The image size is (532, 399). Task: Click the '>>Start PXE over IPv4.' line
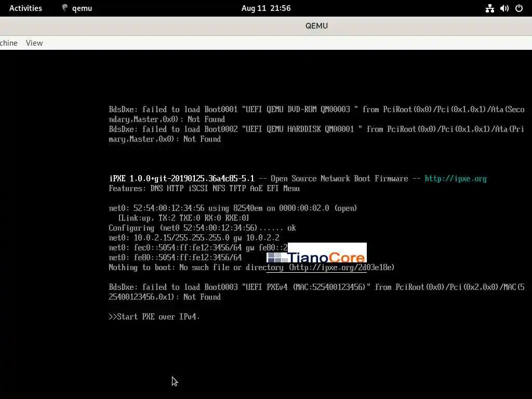(154, 317)
